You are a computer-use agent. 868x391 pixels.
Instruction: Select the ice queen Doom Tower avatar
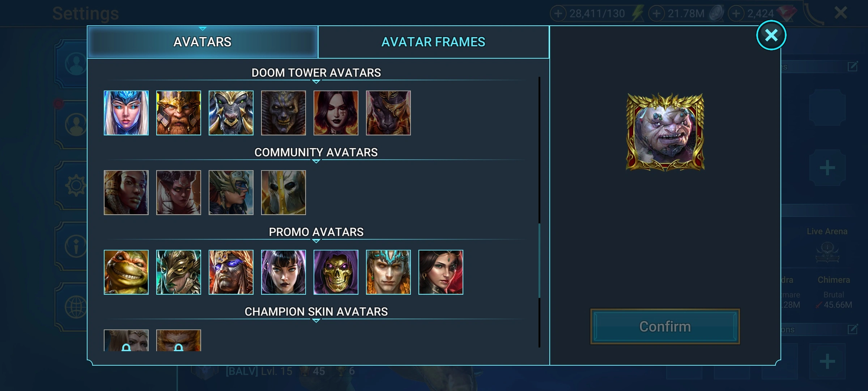[126, 113]
